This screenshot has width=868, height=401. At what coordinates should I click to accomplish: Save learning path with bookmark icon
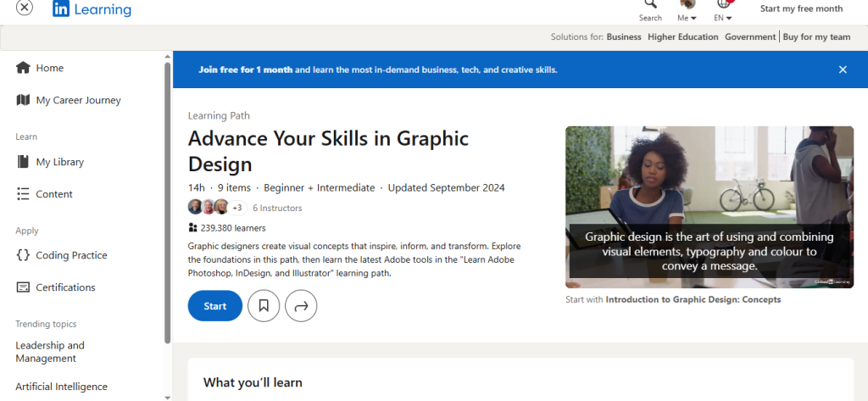click(264, 306)
